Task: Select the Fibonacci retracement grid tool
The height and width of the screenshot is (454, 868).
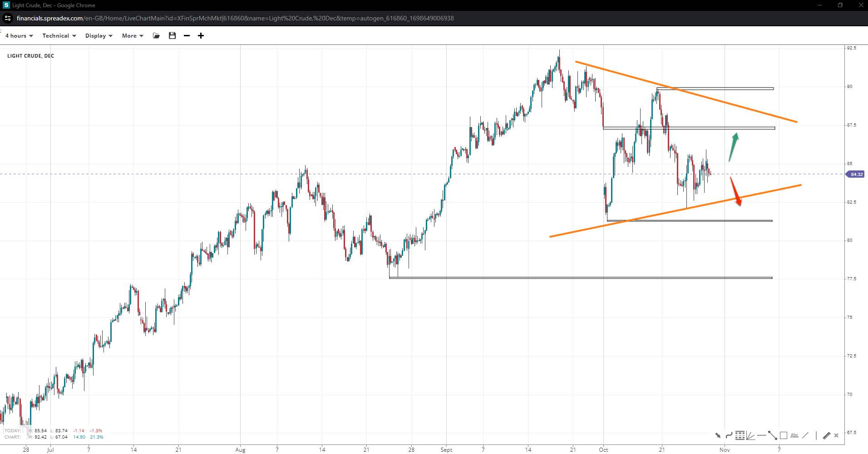Action: point(740,435)
